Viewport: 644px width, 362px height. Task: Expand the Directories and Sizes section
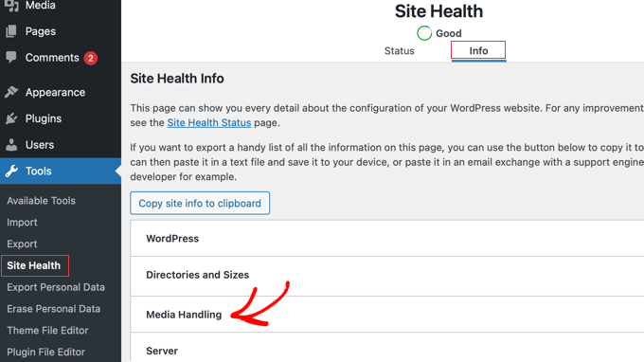(x=387, y=275)
